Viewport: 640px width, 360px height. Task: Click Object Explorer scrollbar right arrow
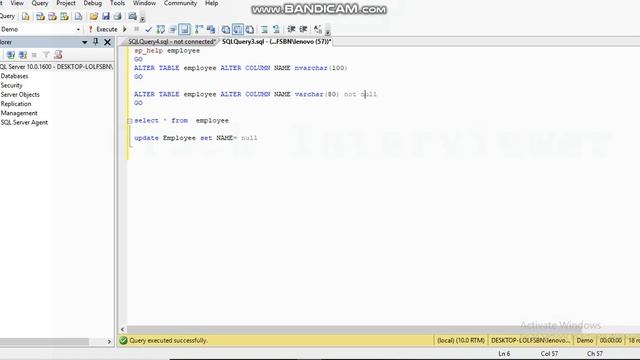tap(109, 342)
